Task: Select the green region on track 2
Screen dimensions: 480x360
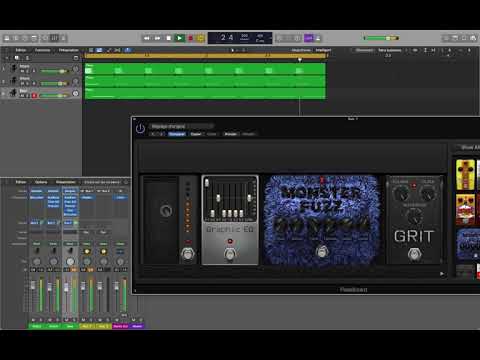Action: tap(205, 81)
